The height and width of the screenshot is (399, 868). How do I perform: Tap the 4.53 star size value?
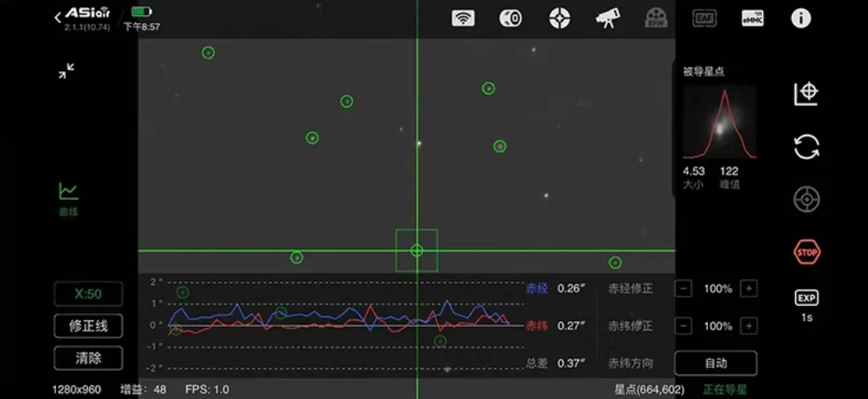(694, 172)
